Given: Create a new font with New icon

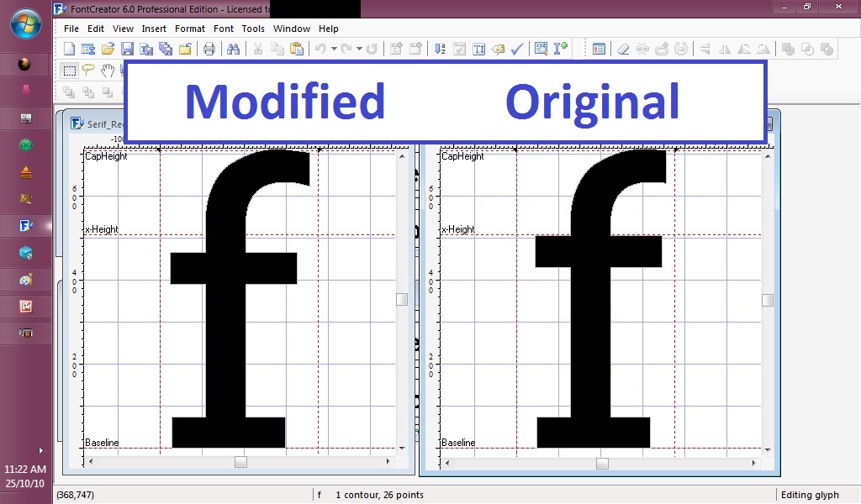Looking at the screenshot, I should click(69, 50).
